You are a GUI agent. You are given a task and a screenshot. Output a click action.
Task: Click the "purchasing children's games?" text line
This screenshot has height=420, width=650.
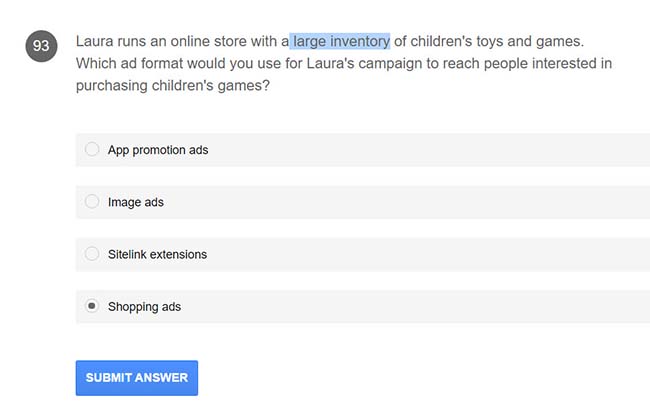point(172,86)
